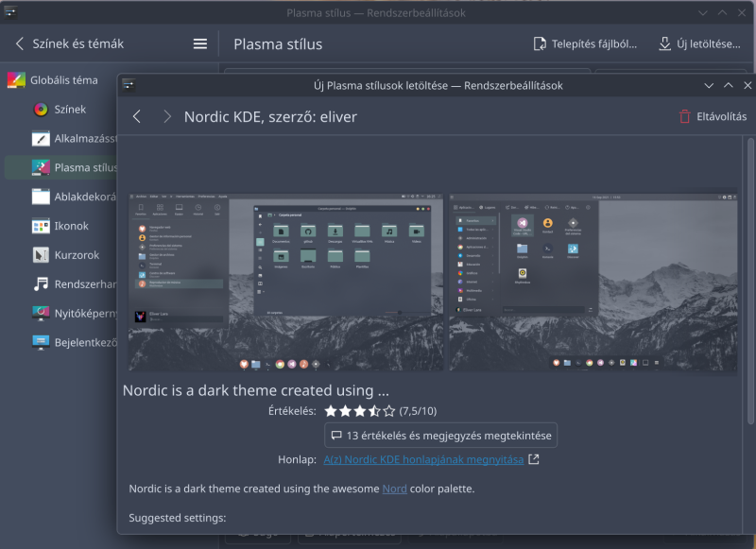The height and width of the screenshot is (549, 756).
Task: Minimize the download dialog window
Action: (709, 85)
